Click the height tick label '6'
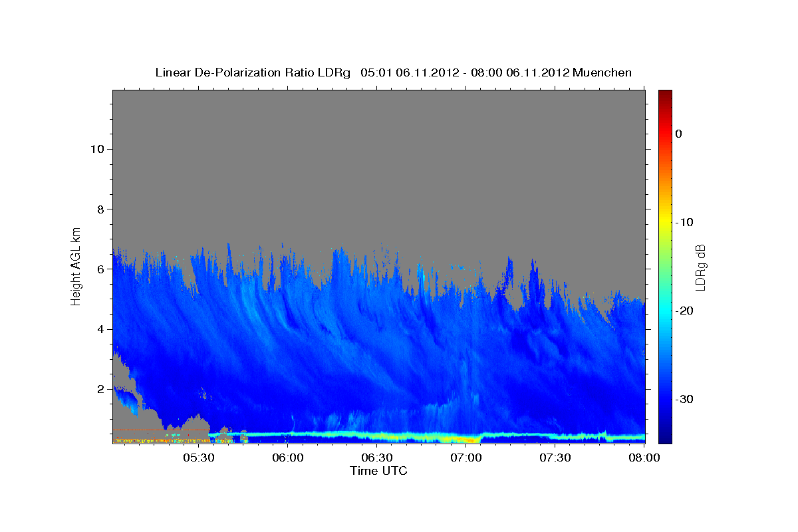798x532 pixels. (x=99, y=269)
